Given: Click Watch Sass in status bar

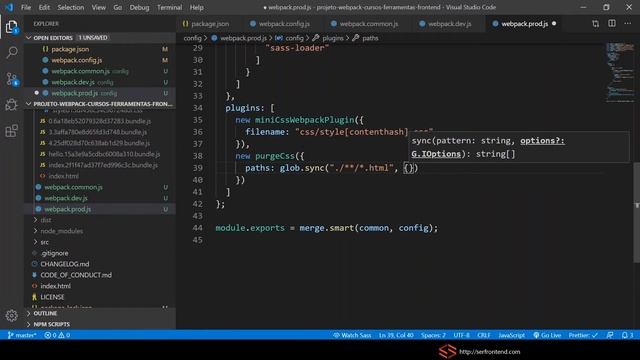Looking at the screenshot, I should [x=352, y=335].
